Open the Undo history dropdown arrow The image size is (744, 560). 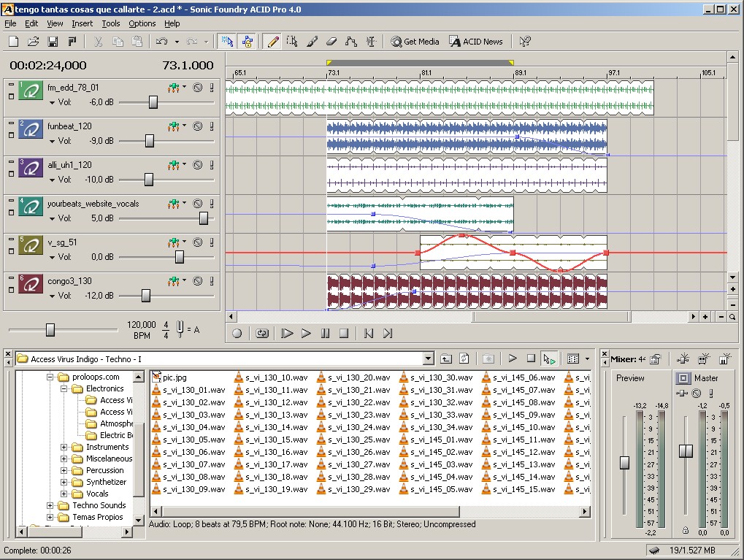[x=177, y=42]
